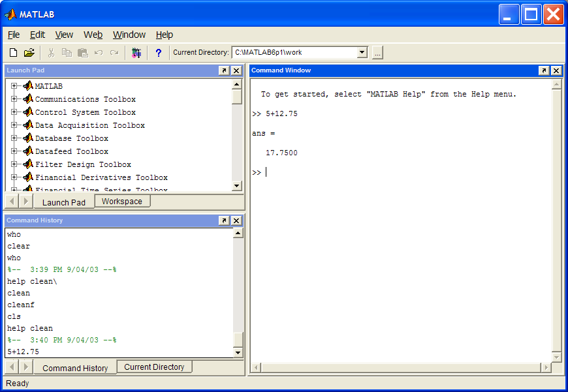Expand the Data Acquisition Toolbox node
Viewport: 568px width, 392px height.
[14, 125]
